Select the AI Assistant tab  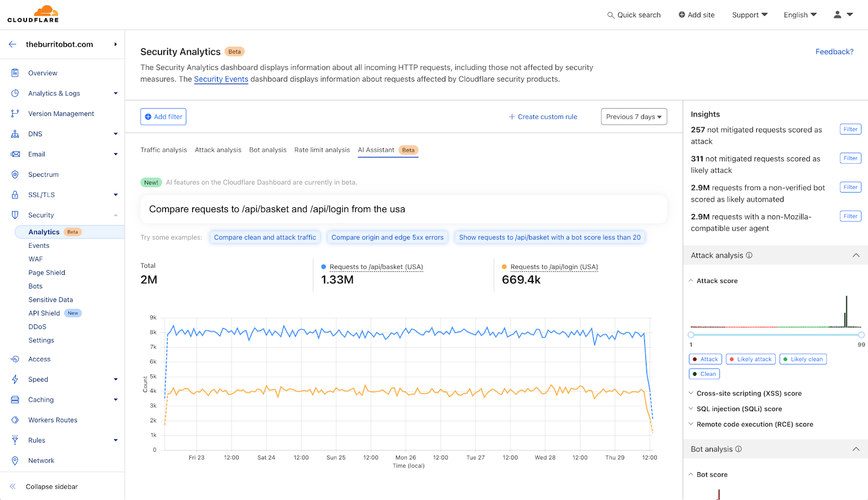[x=388, y=150]
